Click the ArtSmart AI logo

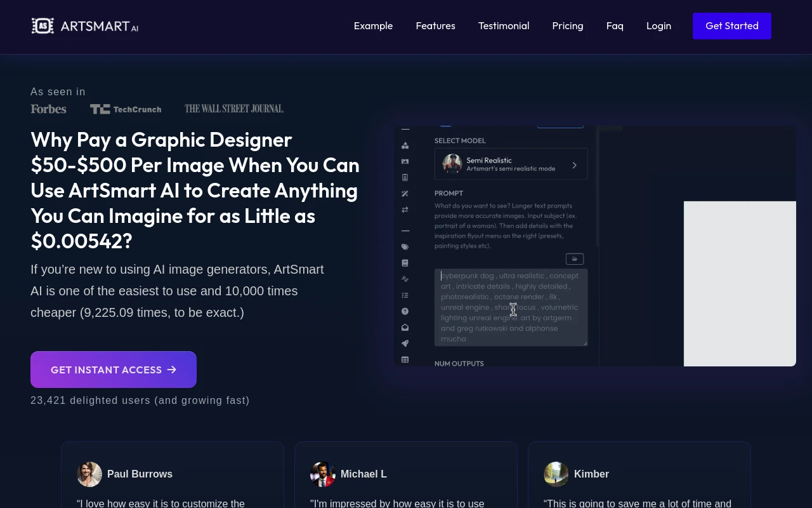(x=84, y=25)
